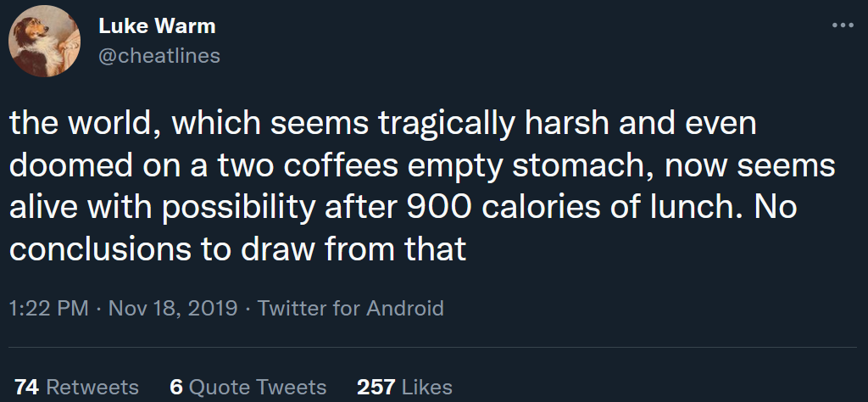Screen dimensions: 868x402
Task: Click the number 74 in the retweet count
Action: 27,388
